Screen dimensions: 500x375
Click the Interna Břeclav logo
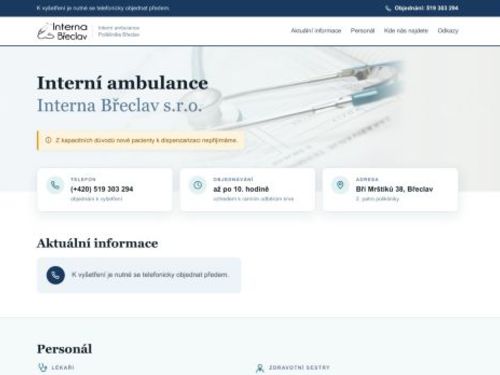click(x=62, y=31)
